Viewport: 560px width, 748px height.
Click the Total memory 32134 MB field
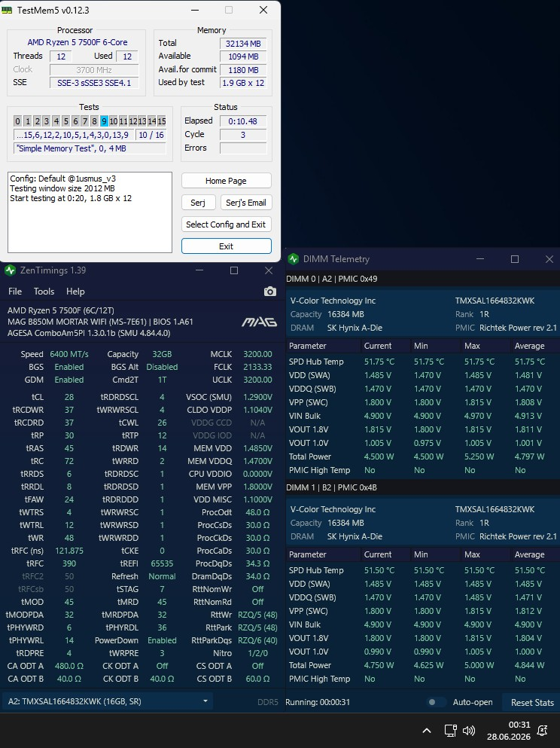242,44
